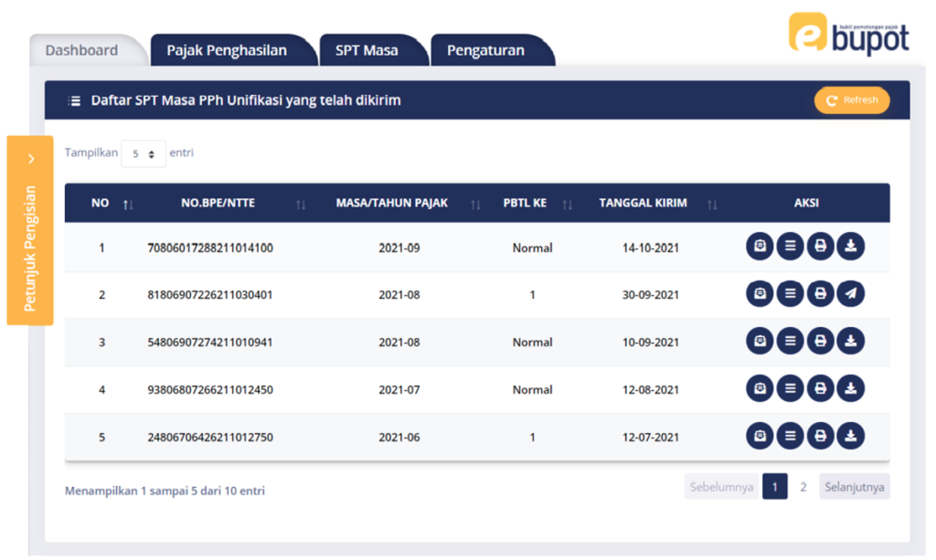
Task: Open the Pajak Penghasilan tab menu
Action: coord(227,50)
